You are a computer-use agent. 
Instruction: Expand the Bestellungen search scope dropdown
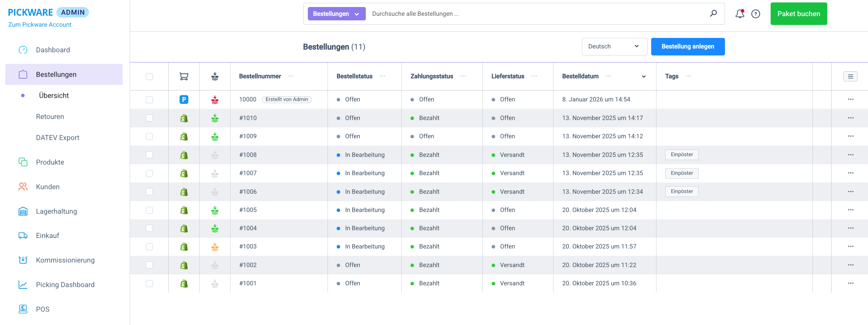click(336, 14)
